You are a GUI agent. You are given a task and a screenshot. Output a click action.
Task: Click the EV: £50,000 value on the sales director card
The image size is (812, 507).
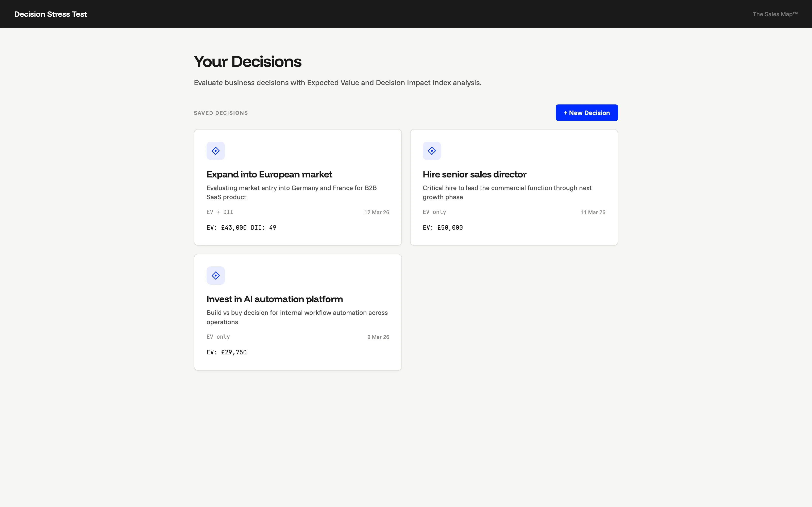point(443,227)
